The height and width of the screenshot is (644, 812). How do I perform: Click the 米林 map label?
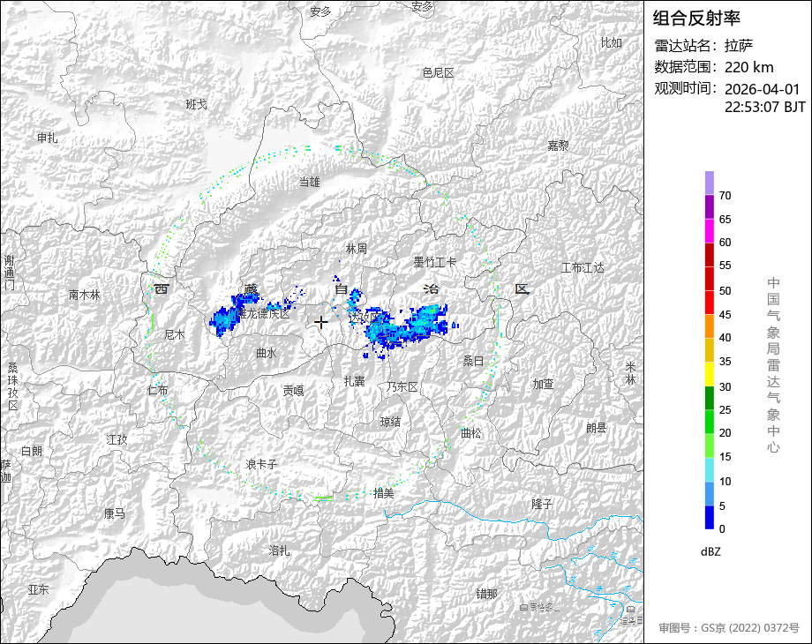coord(630,373)
